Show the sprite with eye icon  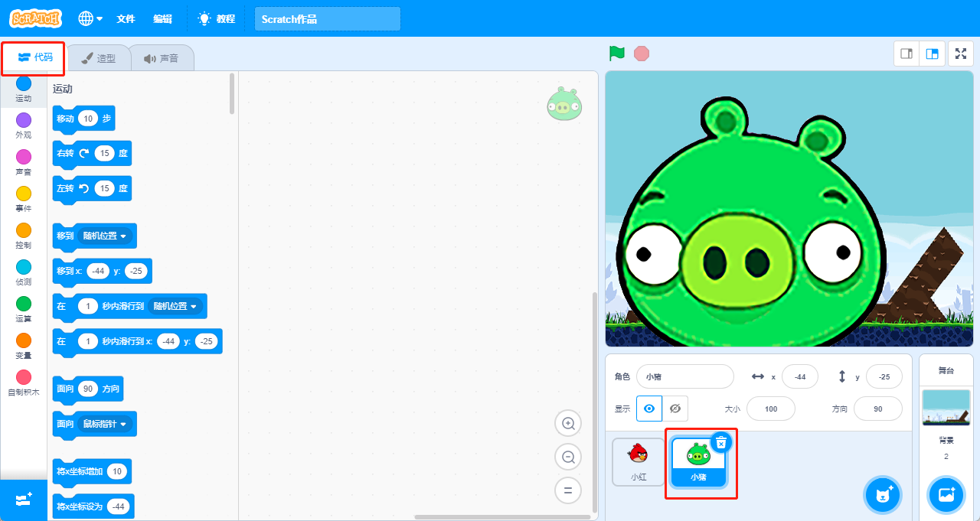(649, 409)
